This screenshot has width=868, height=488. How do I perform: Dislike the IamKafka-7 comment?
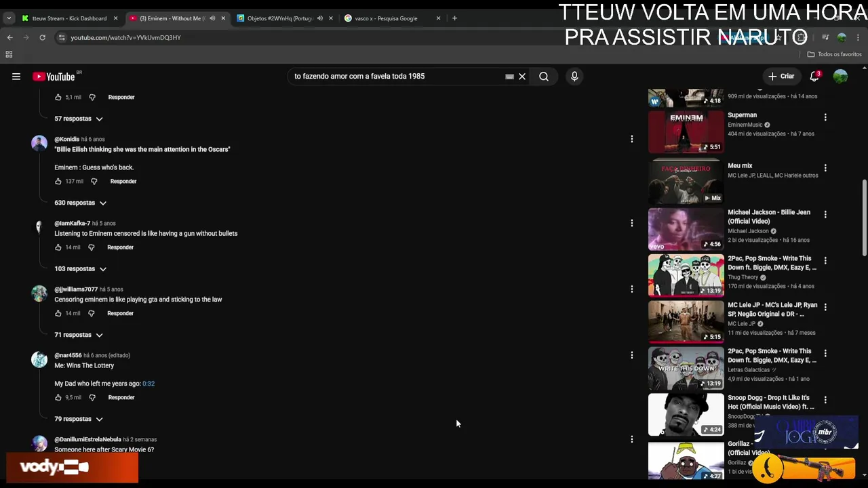[92, 247]
